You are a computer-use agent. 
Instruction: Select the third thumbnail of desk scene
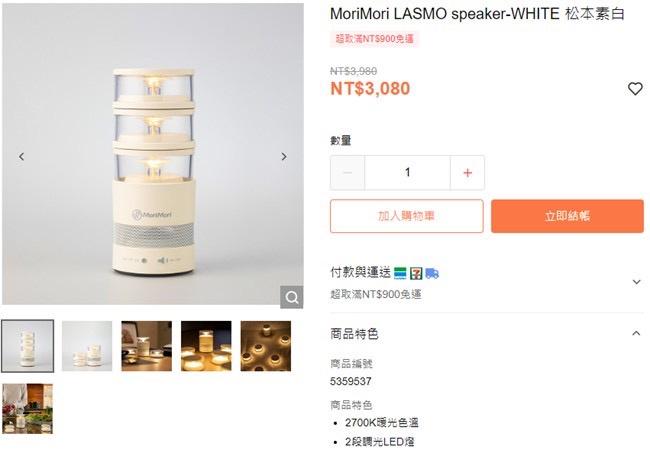point(147,346)
